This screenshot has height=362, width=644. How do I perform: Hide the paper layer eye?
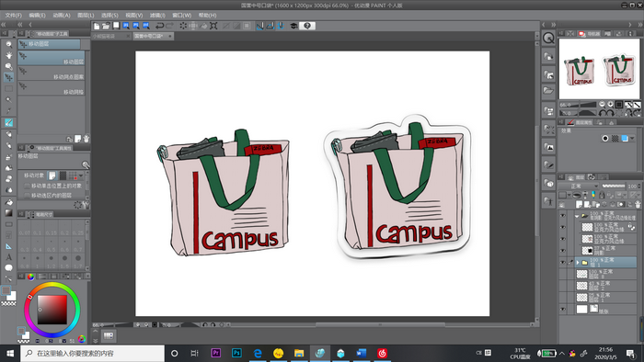pos(563,310)
